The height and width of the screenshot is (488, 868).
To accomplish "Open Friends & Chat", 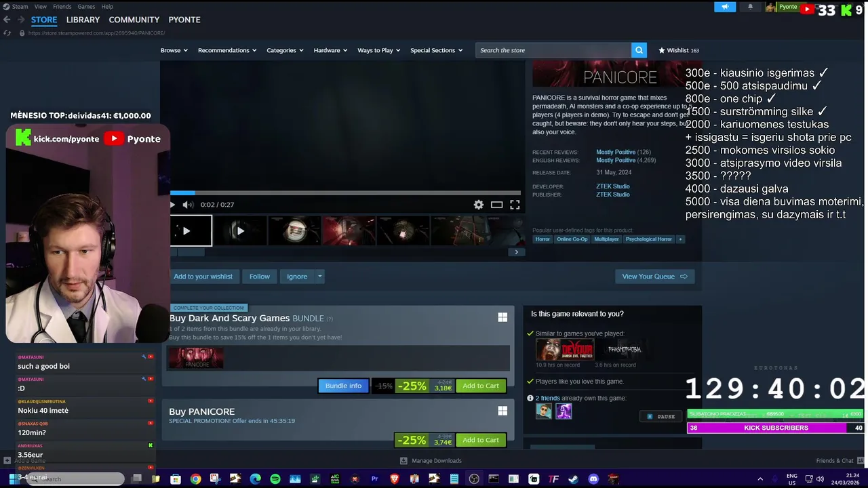I will coord(840,461).
